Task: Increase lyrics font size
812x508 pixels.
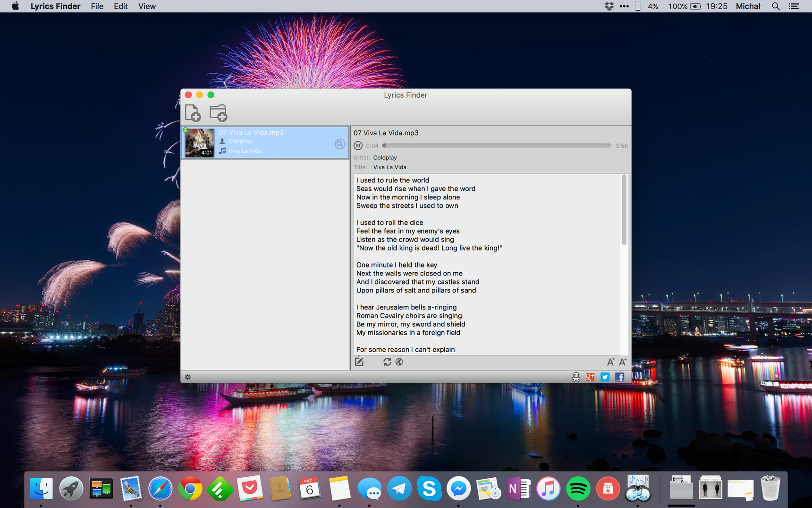Action: click(x=623, y=362)
